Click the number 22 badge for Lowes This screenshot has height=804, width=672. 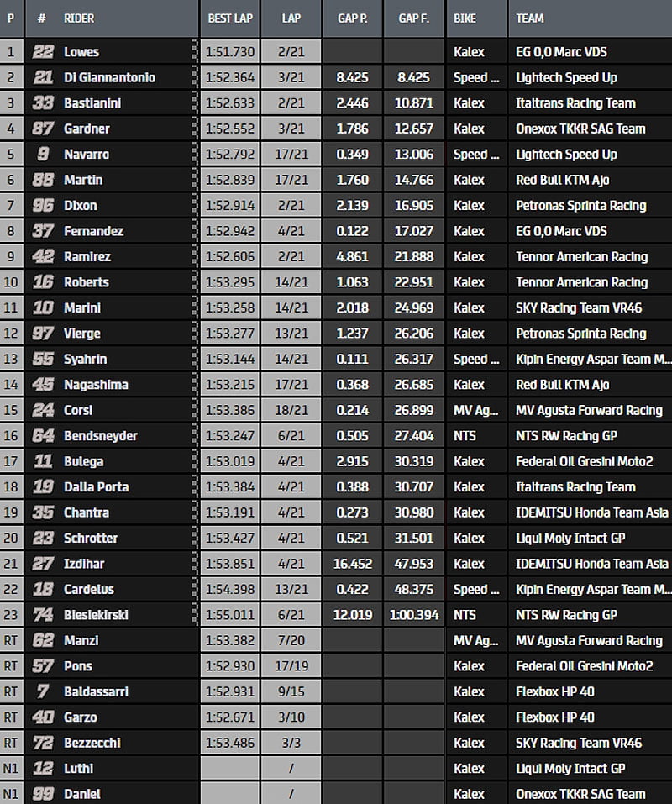(42, 52)
